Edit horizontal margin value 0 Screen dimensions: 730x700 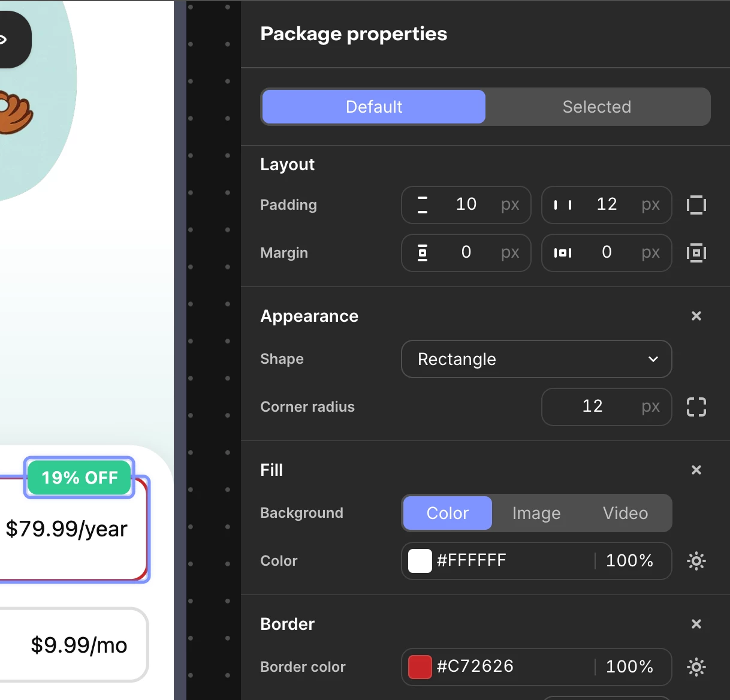click(x=607, y=252)
